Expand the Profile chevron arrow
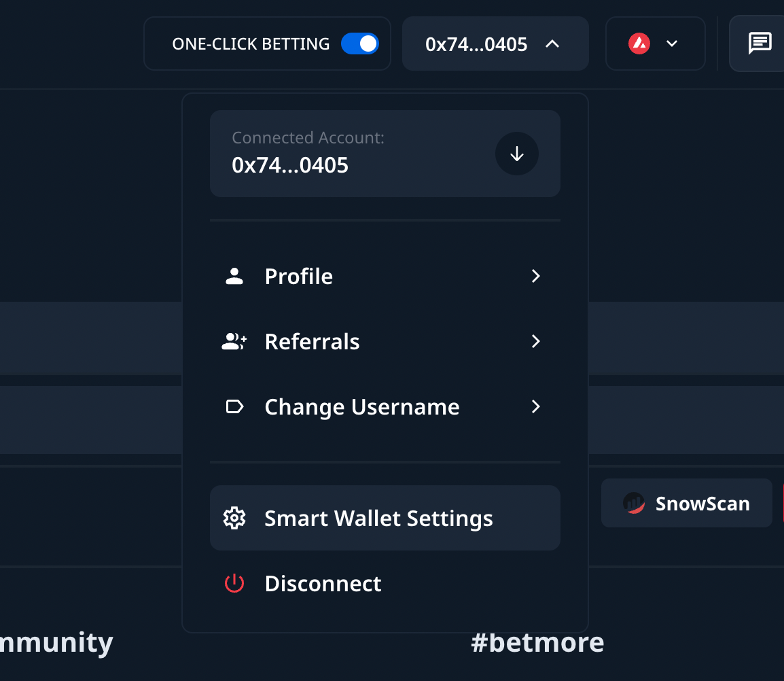Image resolution: width=784 pixels, height=681 pixels. 536,276
